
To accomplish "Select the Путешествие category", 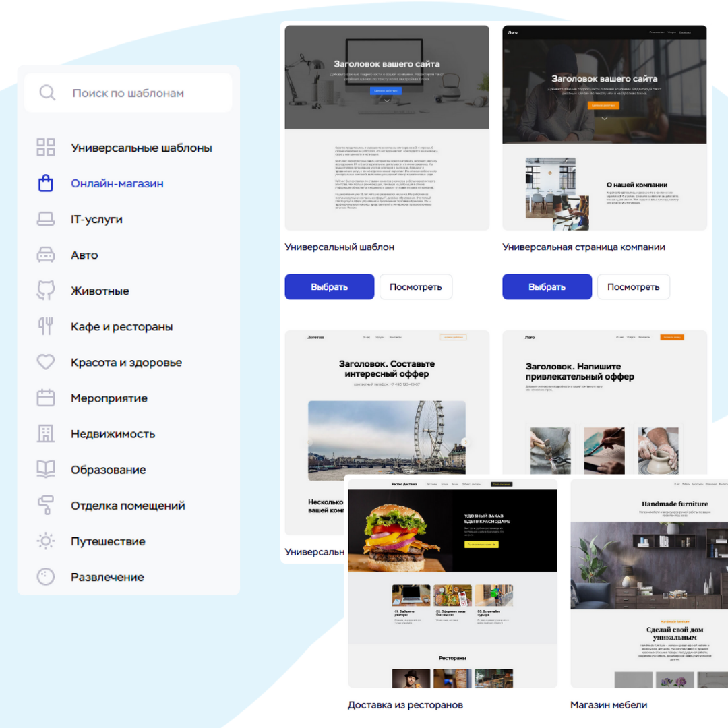I will [x=108, y=541].
